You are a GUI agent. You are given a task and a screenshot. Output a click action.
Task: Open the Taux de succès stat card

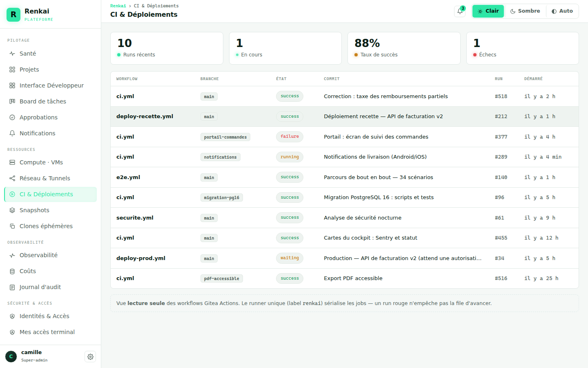click(404, 48)
